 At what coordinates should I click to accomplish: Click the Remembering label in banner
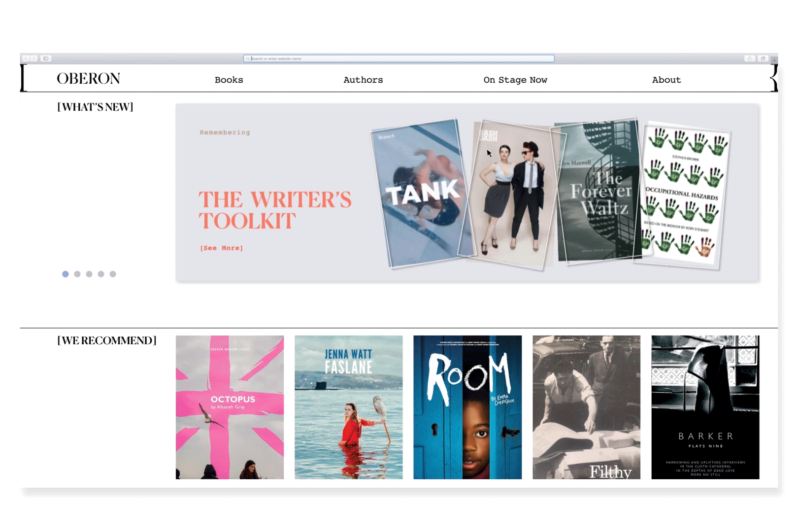[225, 133]
